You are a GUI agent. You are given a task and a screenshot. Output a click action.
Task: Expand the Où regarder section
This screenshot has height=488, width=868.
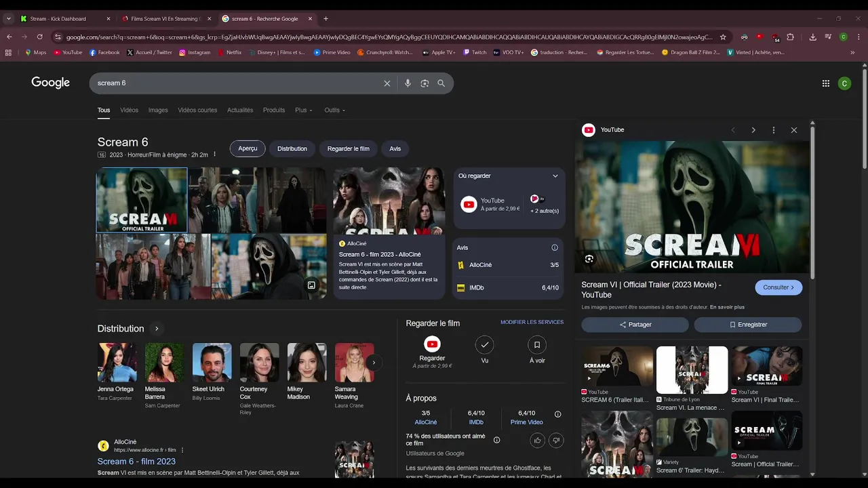point(555,176)
